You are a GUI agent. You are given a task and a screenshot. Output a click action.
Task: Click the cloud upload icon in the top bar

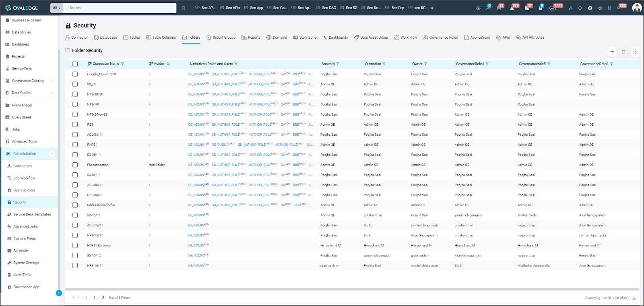click(478, 8)
